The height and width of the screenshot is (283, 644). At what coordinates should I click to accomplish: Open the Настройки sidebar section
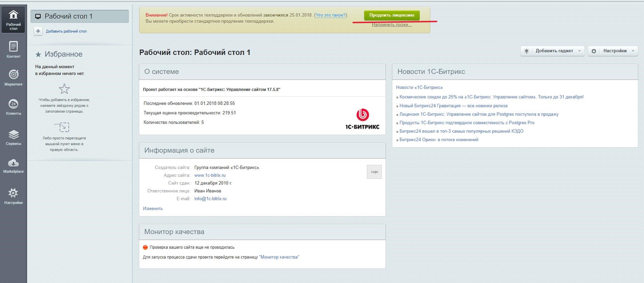(13, 196)
